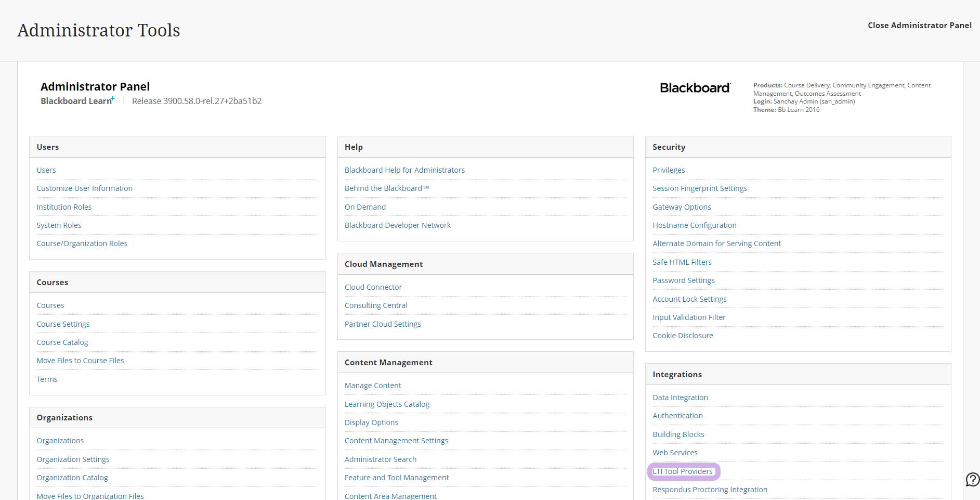Click the Theme: Bb Learn 2016 text
The image size is (980, 500).
point(786,110)
